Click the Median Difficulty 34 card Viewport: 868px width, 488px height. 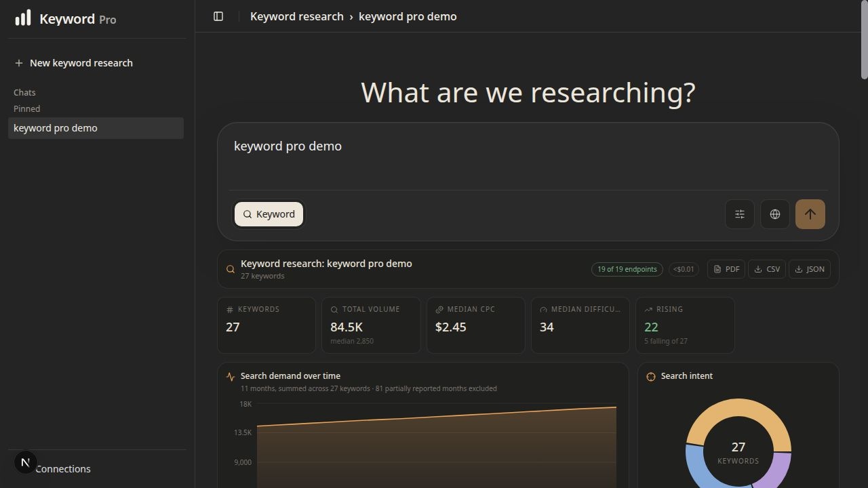pos(580,325)
